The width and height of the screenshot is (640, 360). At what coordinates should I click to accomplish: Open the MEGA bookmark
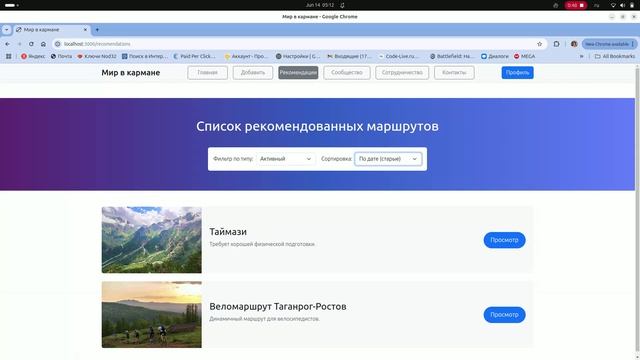(524, 56)
